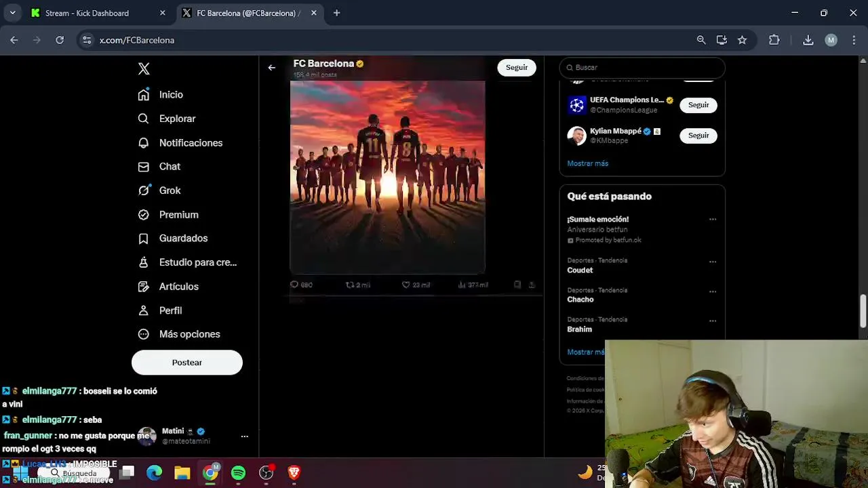
Task: Go back with the profile header arrow
Action: (x=272, y=68)
